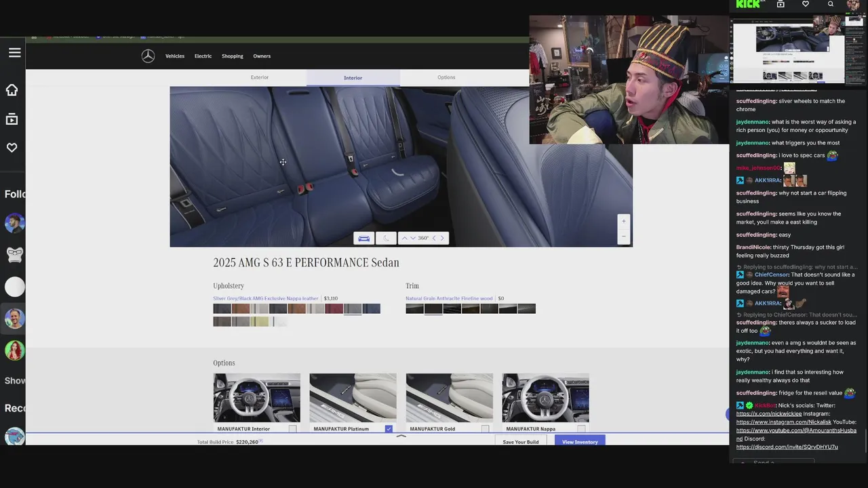
Task: Open Following via the left sidebar heart icon
Action: click(12, 148)
